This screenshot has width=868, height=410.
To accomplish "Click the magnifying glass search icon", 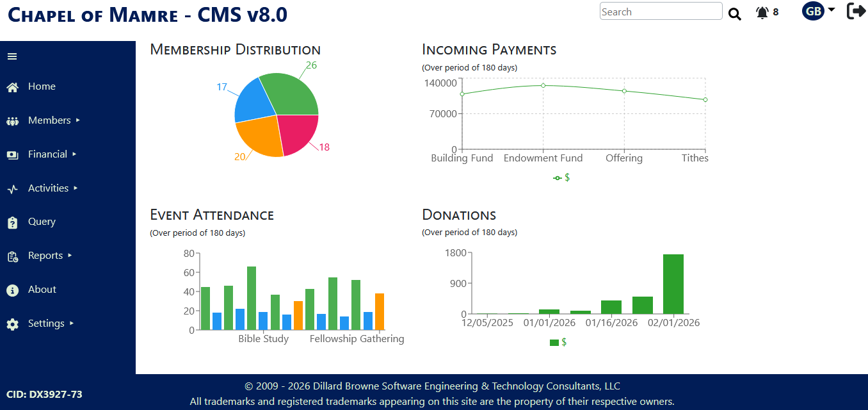I will [734, 13].
